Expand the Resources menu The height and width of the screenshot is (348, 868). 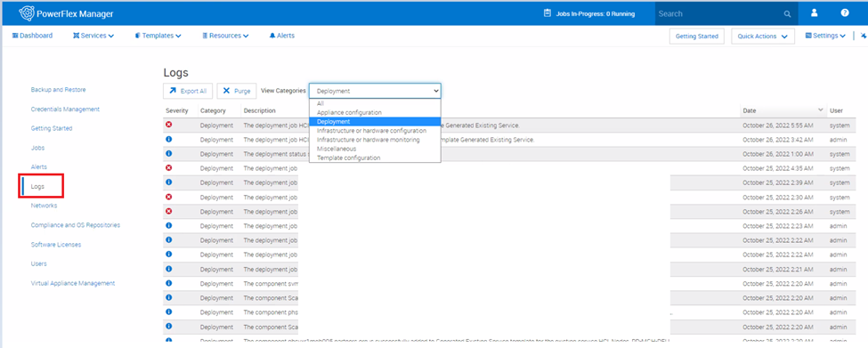[x=225, y=36]
